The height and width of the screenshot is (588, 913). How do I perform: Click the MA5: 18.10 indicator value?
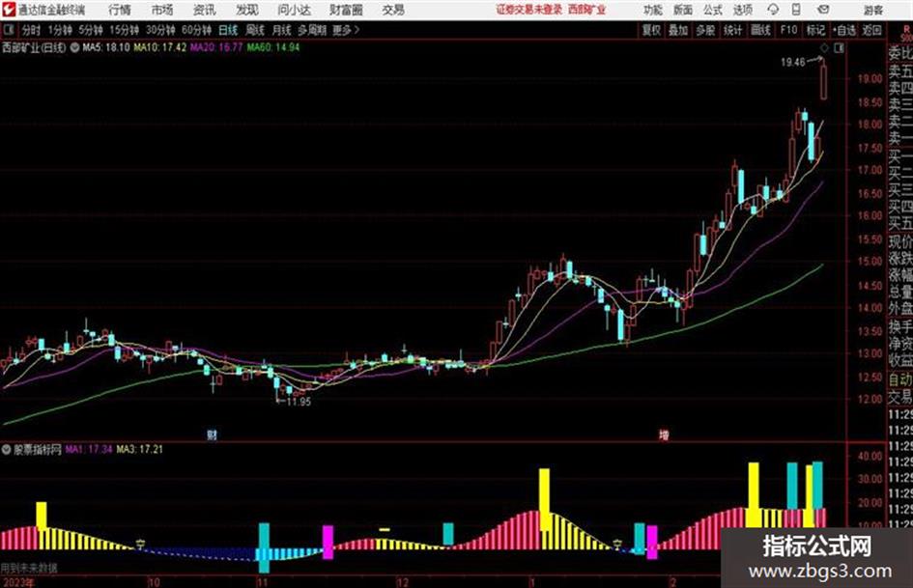(x=106, y=47)
